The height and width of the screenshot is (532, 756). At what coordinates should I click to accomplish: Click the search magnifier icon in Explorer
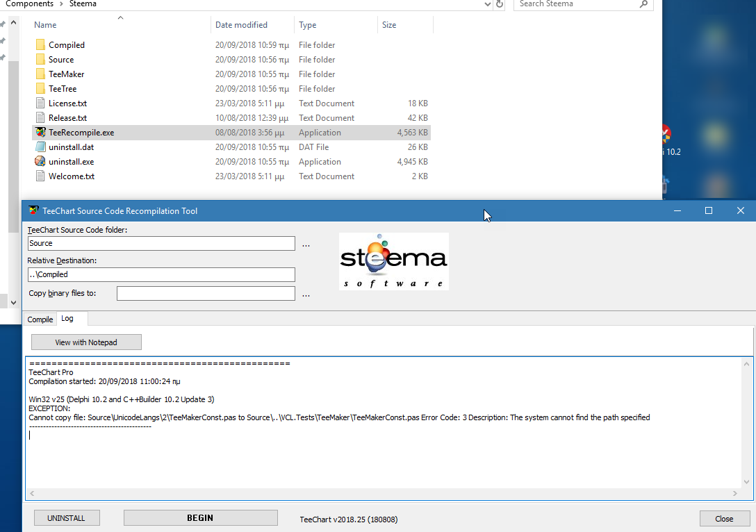tap(643, 4)
